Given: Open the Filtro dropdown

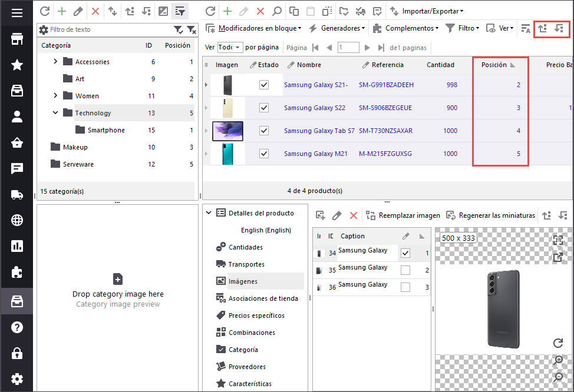Looking at the screenshot, I should (463, 28).
